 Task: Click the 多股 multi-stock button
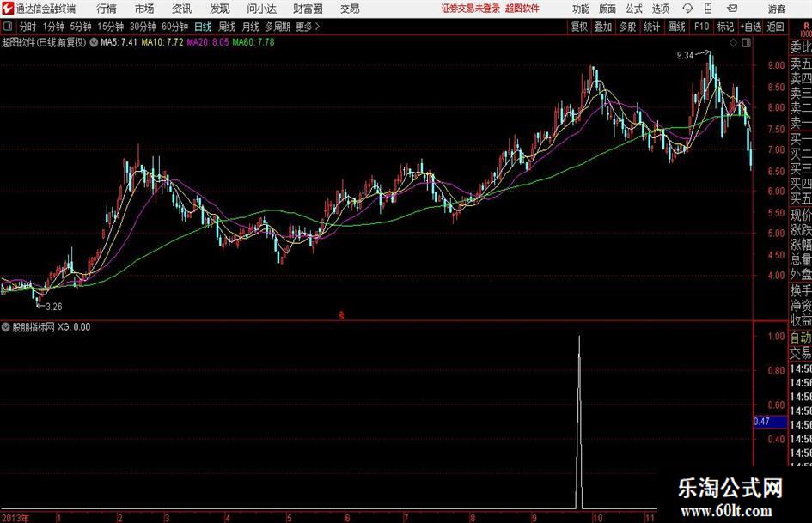(x=627, y=27)
